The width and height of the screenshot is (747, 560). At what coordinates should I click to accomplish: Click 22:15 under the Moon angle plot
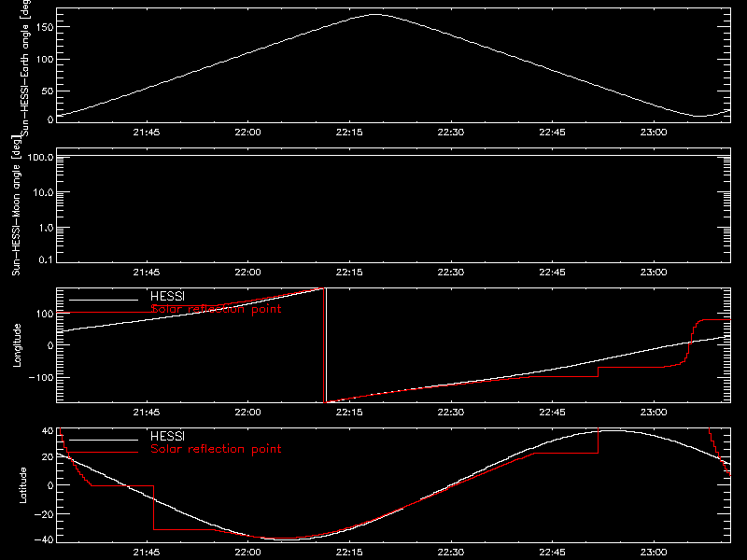349,273
